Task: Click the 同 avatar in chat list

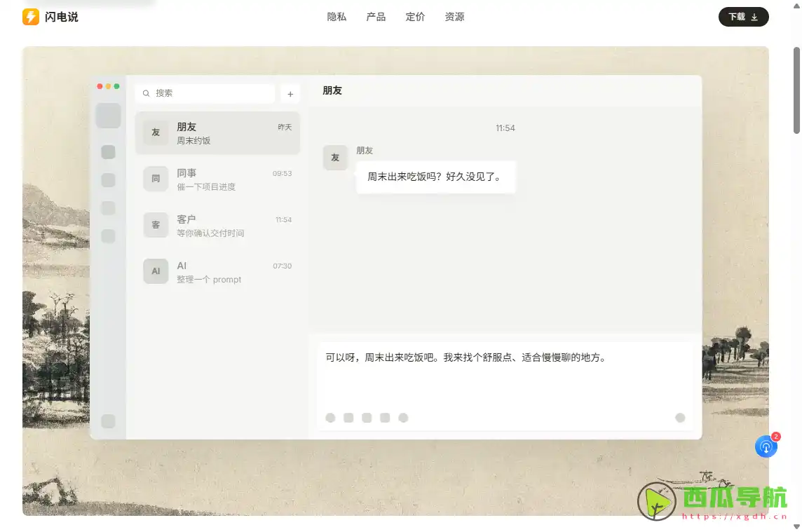Action: point(156,179)
